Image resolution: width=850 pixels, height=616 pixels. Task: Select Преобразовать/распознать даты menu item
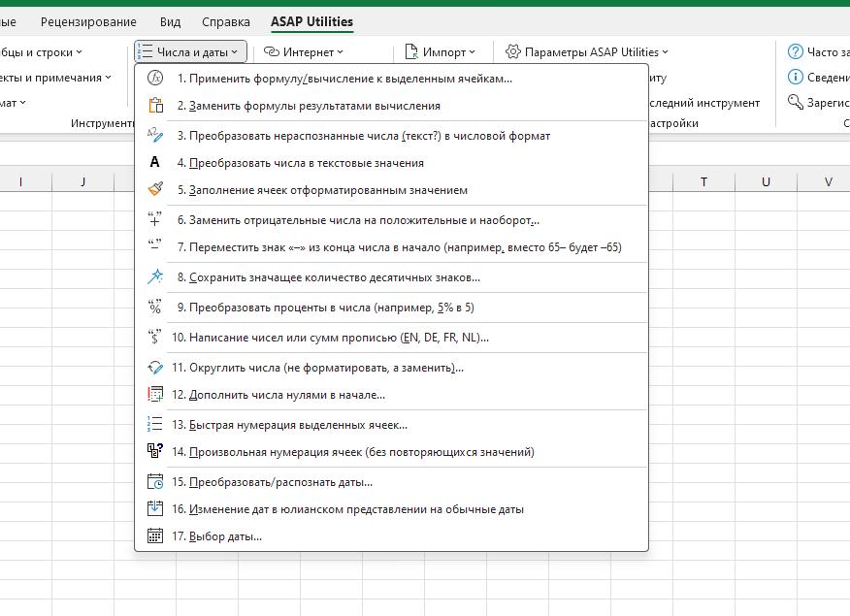point(272,482)
